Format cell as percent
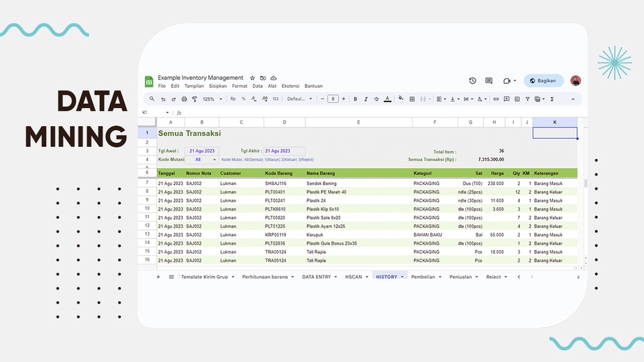644x362 pixels. (x=244, y=99)
